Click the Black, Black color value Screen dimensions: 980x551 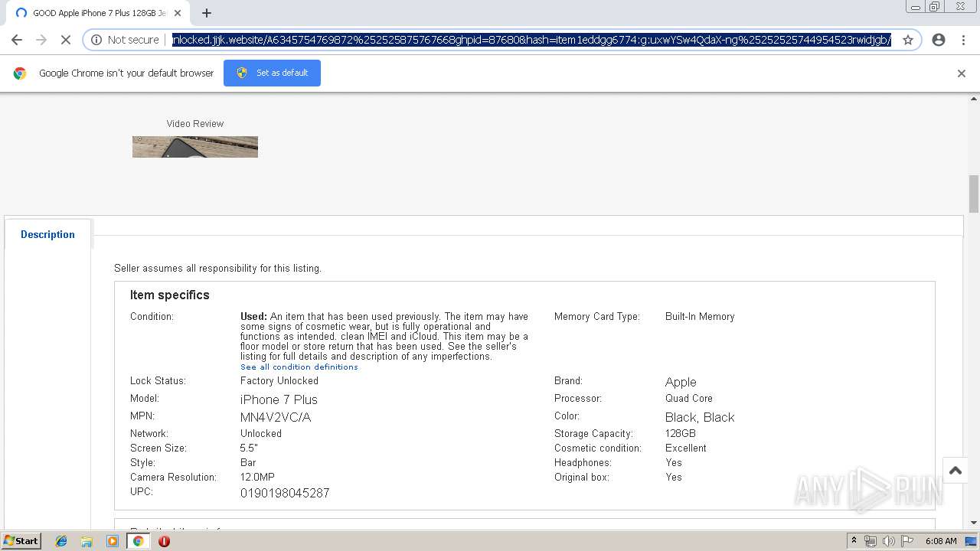[x=700, y=417]
